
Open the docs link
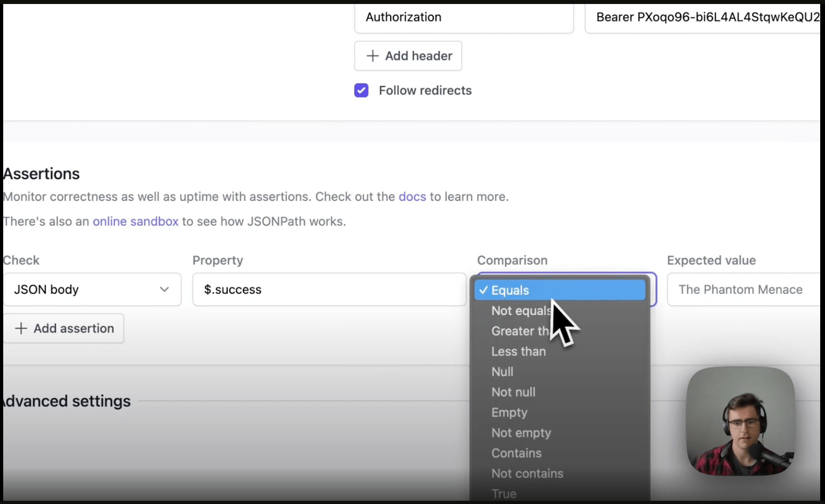coord(412,196)
